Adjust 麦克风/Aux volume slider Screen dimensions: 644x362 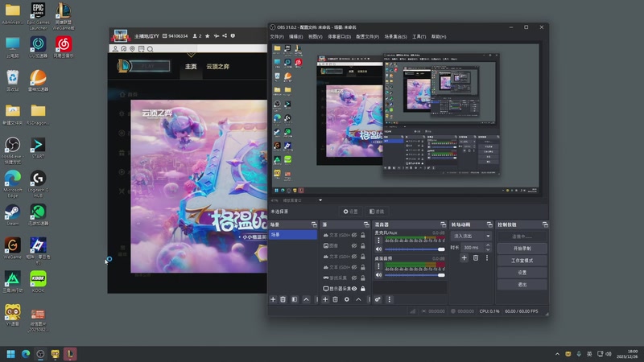pyautogui.click(x=415, y=249)
